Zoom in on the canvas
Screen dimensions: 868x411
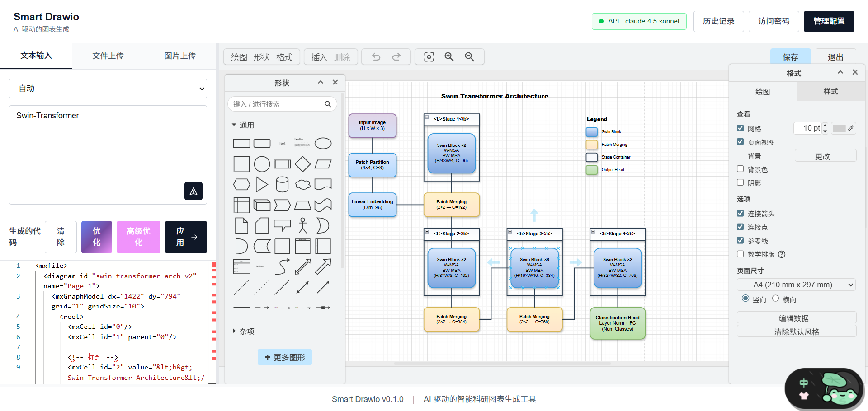tap(449, 57)
